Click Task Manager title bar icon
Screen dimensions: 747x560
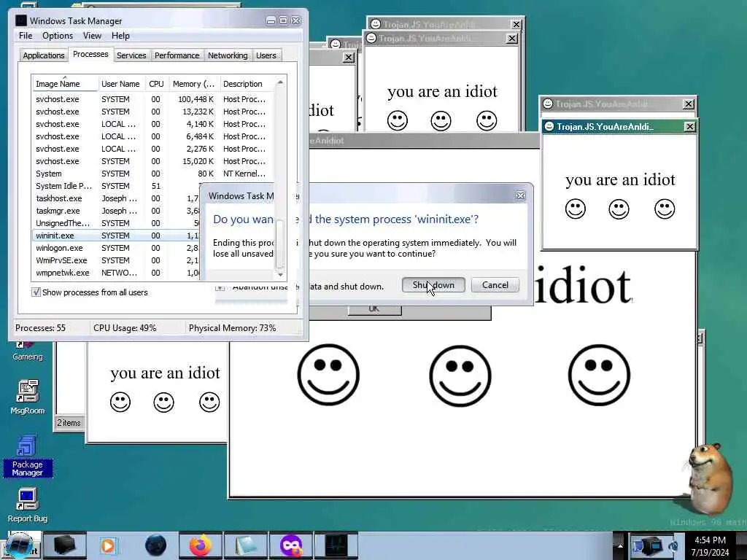(21, 20)
